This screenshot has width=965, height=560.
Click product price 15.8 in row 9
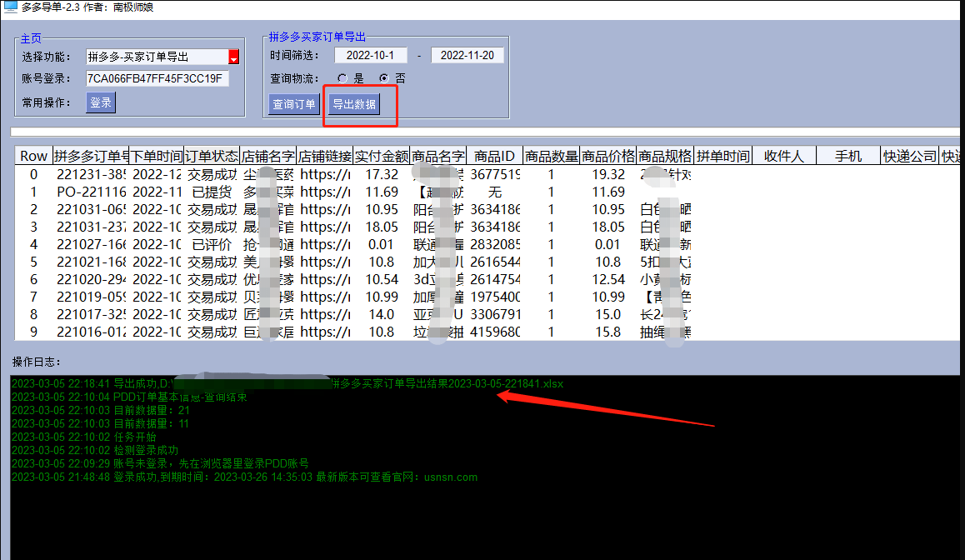[x=607, y=332]
